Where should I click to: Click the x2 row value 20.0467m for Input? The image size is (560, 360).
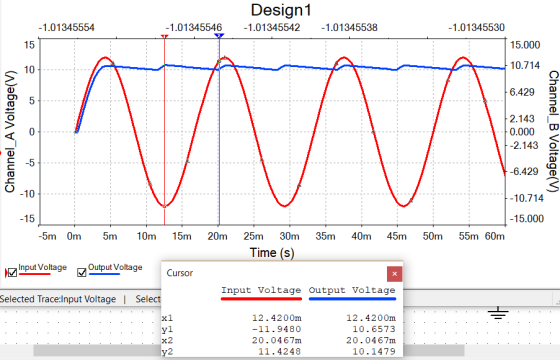[x=276, y=340]
